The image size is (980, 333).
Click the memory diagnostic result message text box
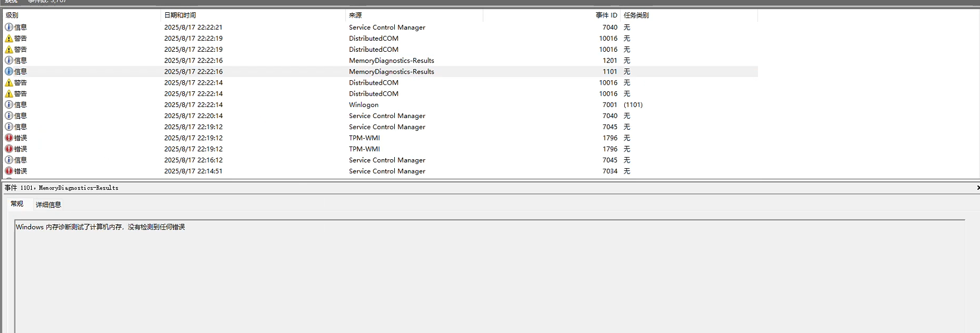489,276
